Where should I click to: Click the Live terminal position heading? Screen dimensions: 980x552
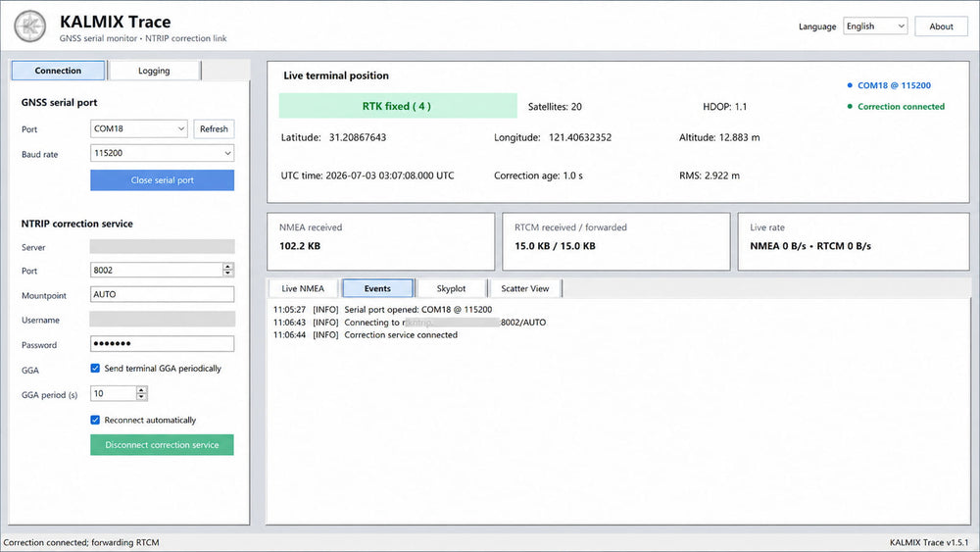click(x=336, y=75)
